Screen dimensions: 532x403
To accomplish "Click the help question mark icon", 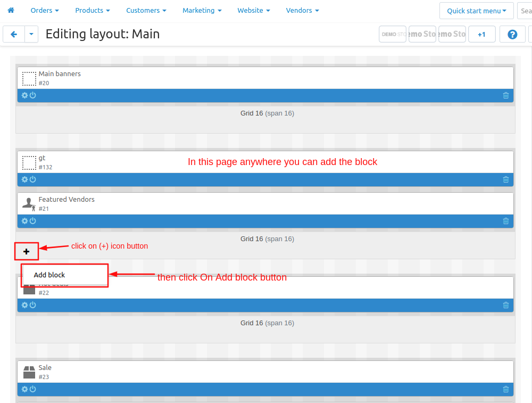I will coord(512,34).
